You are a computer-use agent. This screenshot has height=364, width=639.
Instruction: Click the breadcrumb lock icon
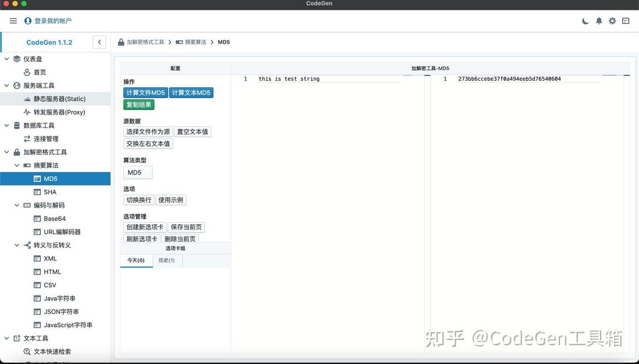[121, 42]
